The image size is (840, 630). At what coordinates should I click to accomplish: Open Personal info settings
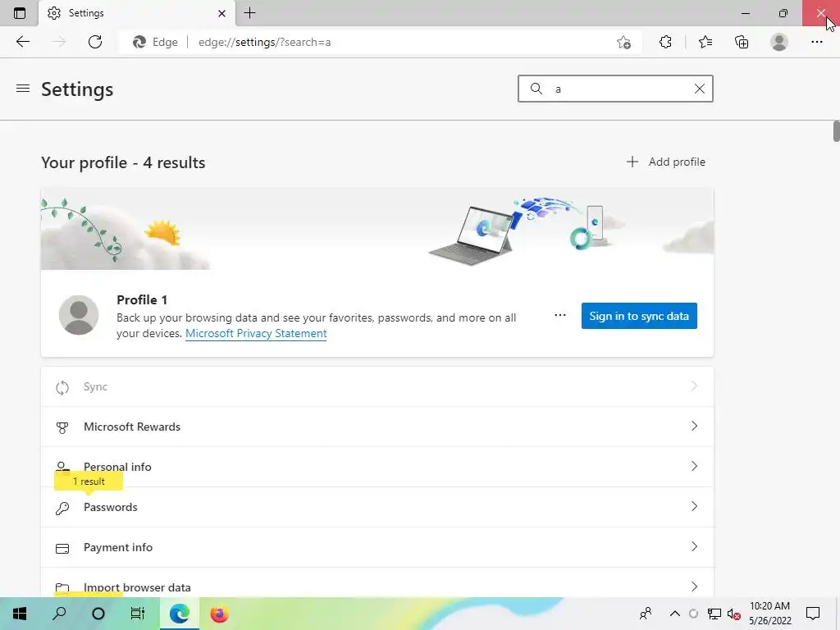click(377, 467)
